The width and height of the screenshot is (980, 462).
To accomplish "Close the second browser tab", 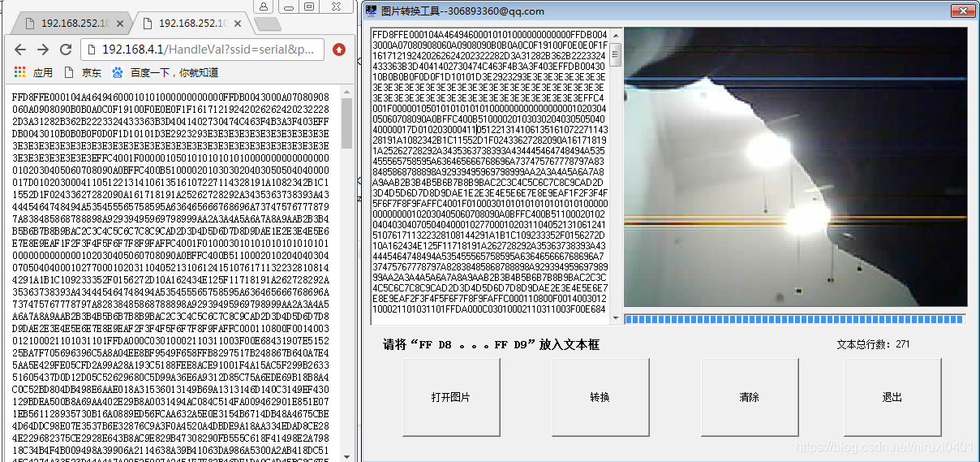I will pos(239,23).
